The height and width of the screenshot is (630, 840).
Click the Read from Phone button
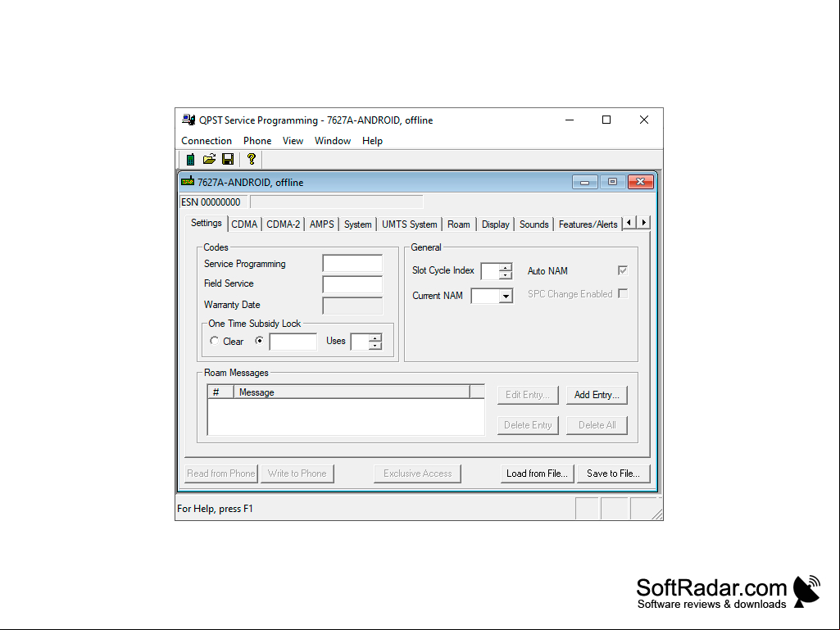click(221, 474)
